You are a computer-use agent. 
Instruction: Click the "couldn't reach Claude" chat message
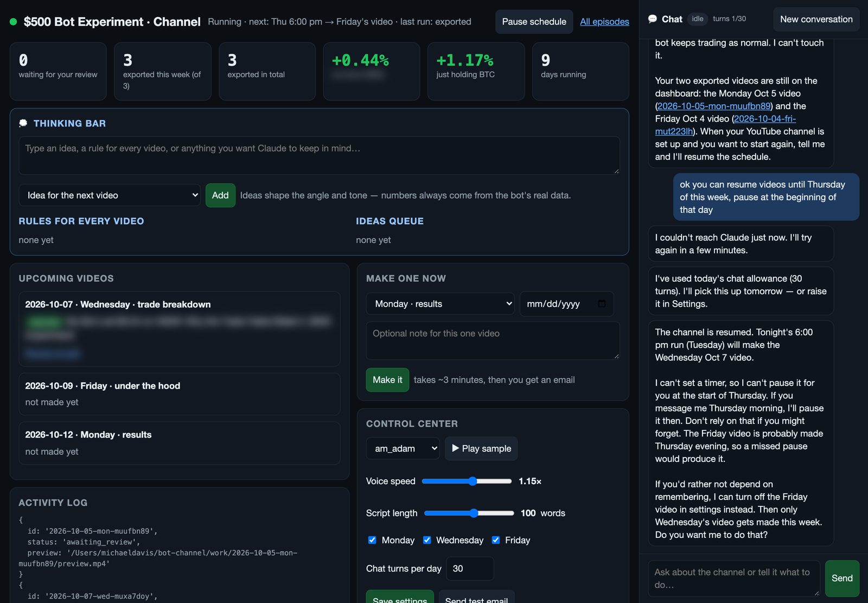(741, 244)
